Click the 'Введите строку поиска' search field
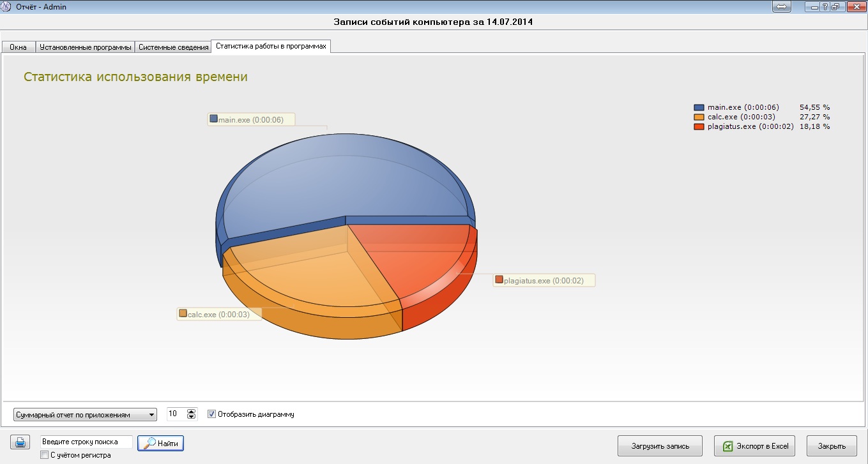 click(x=86, y=442)
